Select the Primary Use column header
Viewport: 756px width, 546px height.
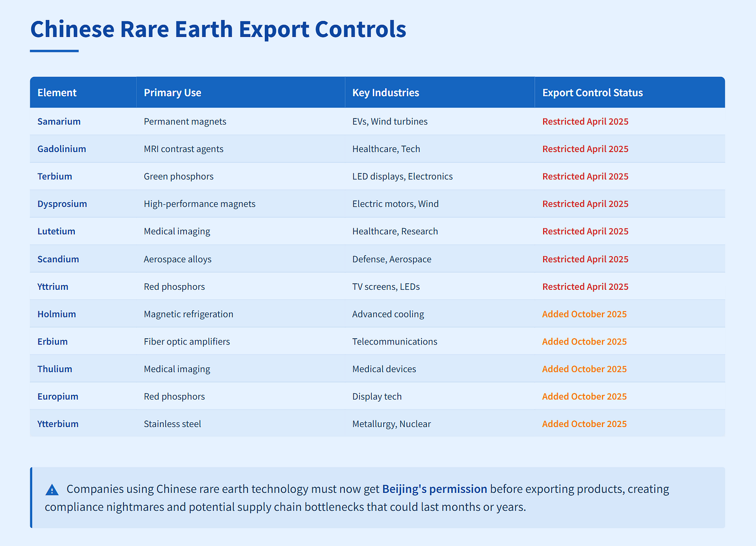click(240, 92)
